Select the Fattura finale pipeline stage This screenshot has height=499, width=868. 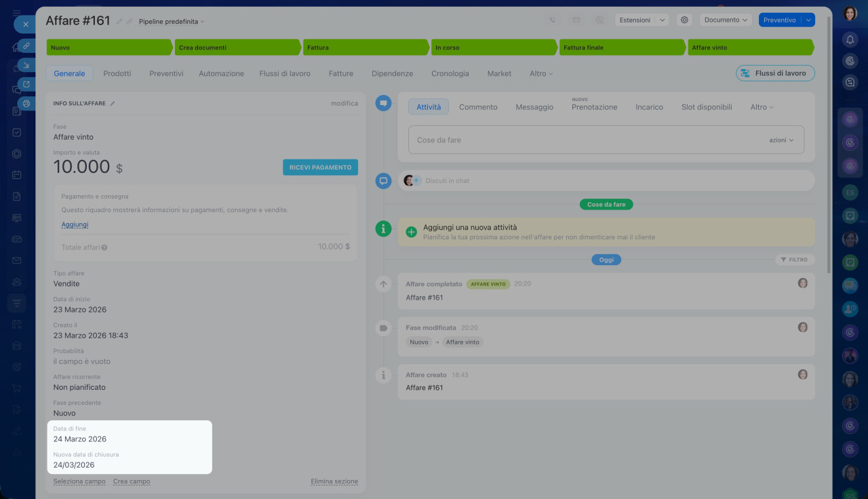tap(620, 47)
